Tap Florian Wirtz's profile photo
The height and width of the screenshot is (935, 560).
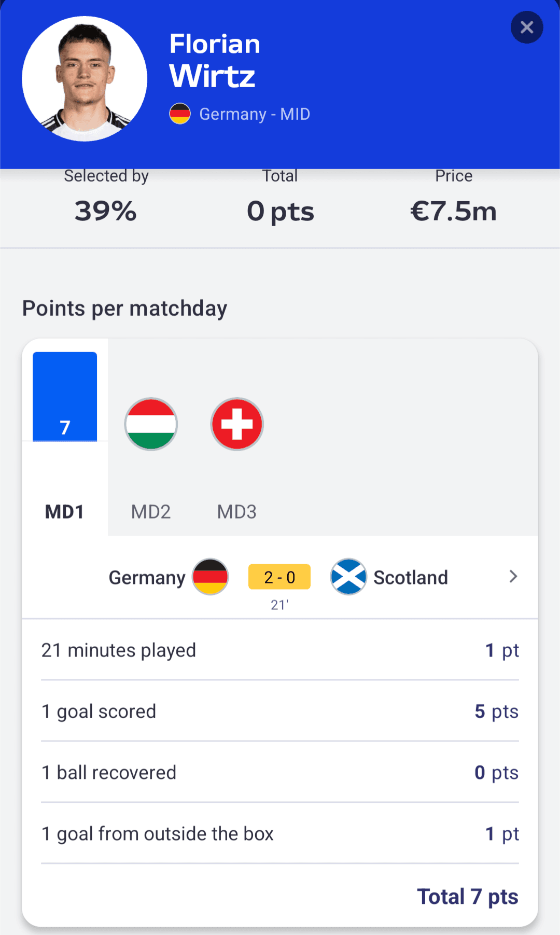85,79
